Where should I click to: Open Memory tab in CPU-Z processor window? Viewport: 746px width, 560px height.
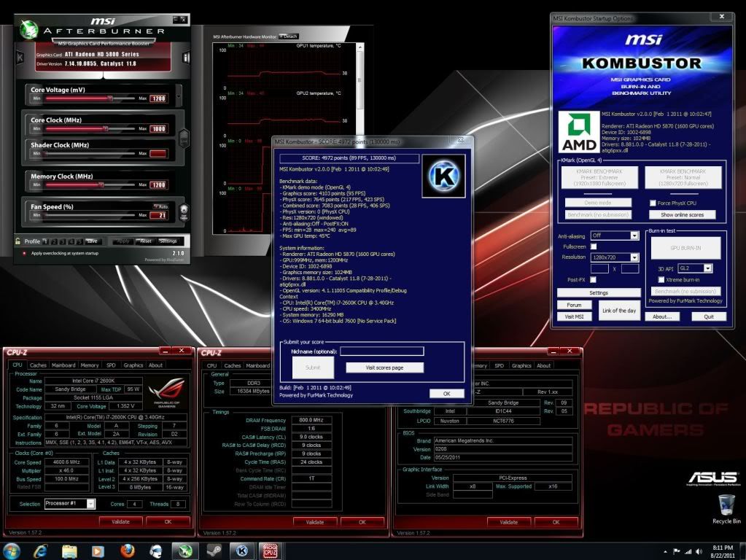(90, 365)
